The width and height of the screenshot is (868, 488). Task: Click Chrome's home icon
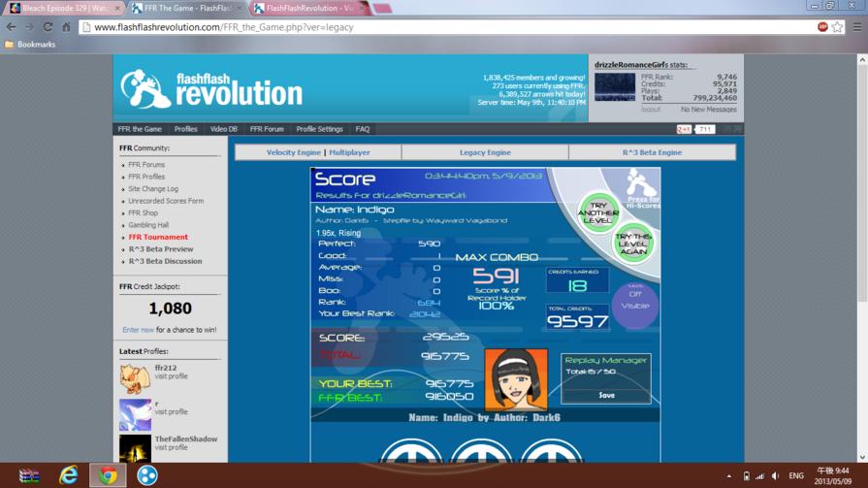click(x=66, y=27)
